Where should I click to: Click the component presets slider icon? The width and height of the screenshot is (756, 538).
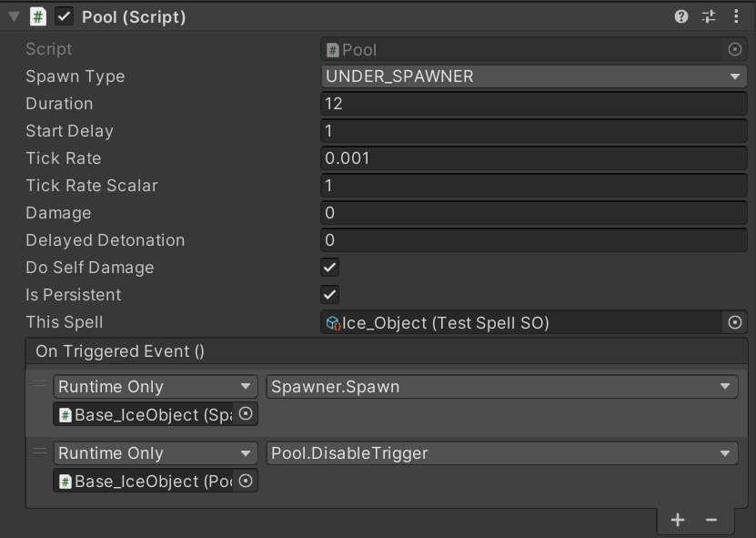pyautogui.click(x=709, y=16)
